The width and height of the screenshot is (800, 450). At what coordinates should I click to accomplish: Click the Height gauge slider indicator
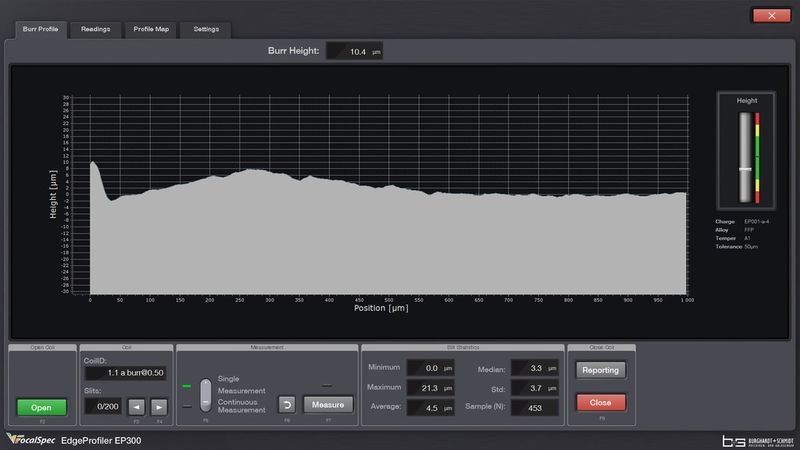[745, 169]
